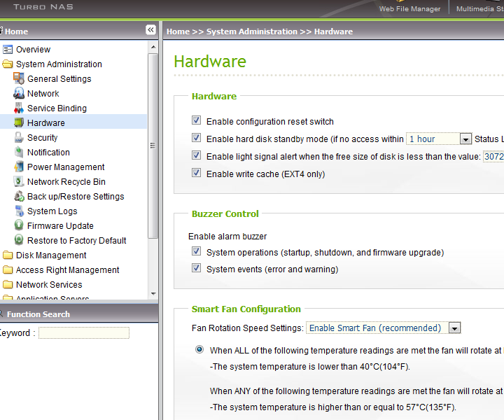The width and height of the screenshot is (504, 420).
Task: Click the Firmware Update icon
Action: (19, 226)
